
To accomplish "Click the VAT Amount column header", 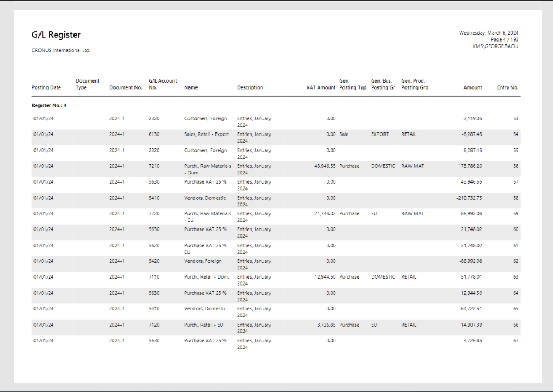I will coord(320,87).
